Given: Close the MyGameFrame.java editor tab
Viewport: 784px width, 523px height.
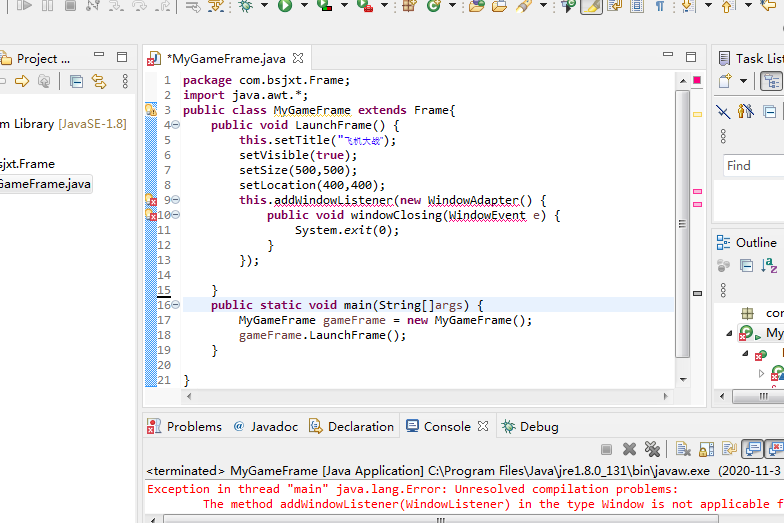Looking at the screenshot, I should click(x=298, y=58).
